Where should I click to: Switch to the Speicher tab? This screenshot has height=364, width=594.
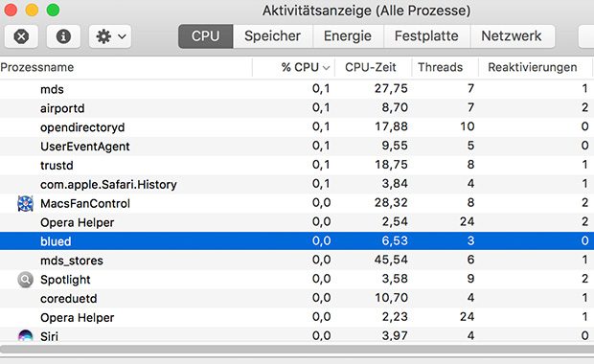pyautogui.click(x=273, y=36)
